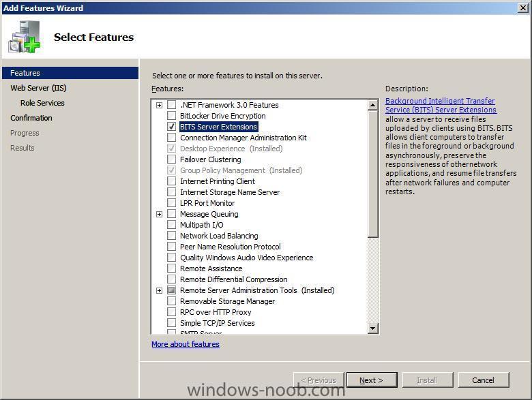Viewport: 532px width, 400px height.
Task: Expand .NET Framework 3.0 Features node
Action: (x=159, y=105)
